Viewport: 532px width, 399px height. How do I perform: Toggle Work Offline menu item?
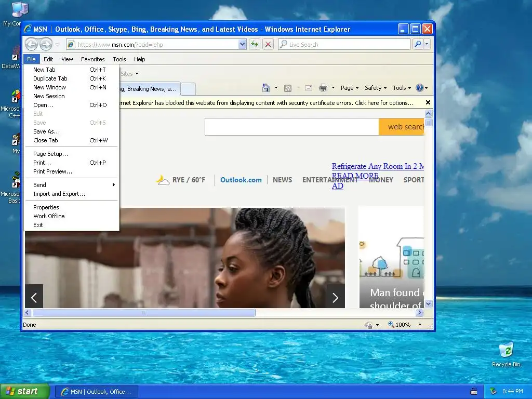click(x=71, y=216)
